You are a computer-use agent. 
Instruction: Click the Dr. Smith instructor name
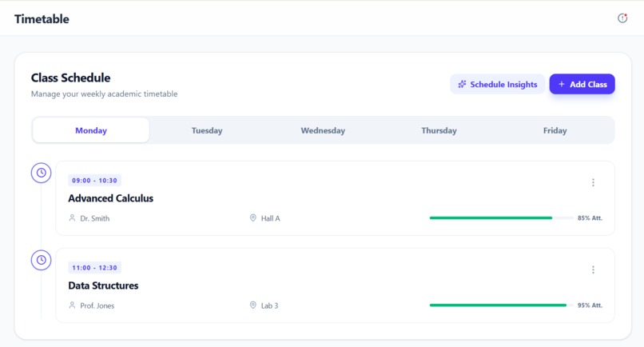point(95,218)
